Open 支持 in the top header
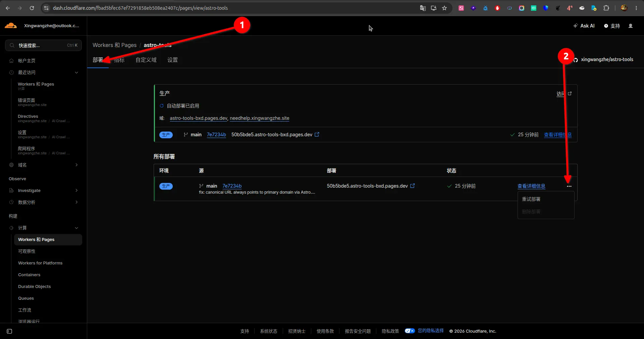 [612, 26]
